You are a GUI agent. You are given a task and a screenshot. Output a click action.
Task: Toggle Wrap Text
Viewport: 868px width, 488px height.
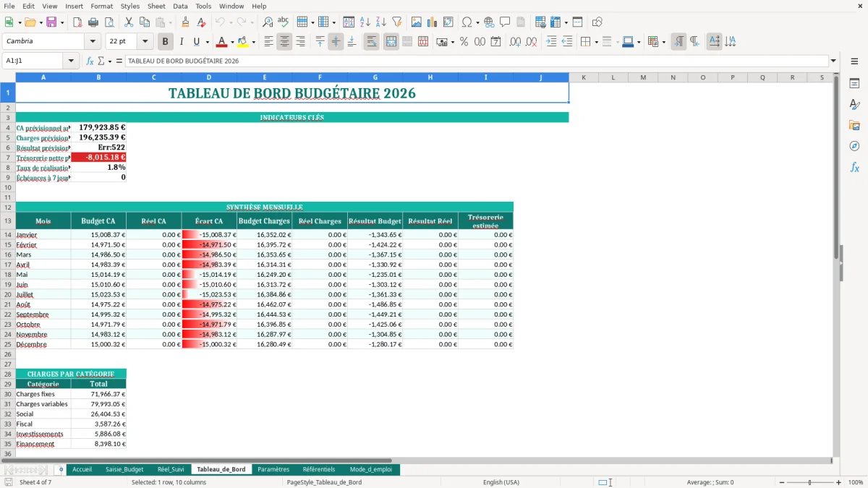372,42
